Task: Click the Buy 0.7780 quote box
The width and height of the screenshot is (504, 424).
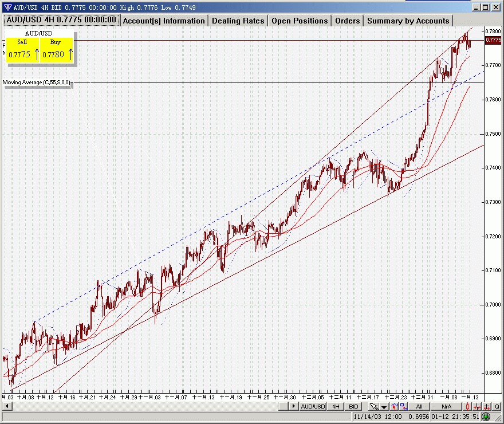Action: [x=57, y=50]
